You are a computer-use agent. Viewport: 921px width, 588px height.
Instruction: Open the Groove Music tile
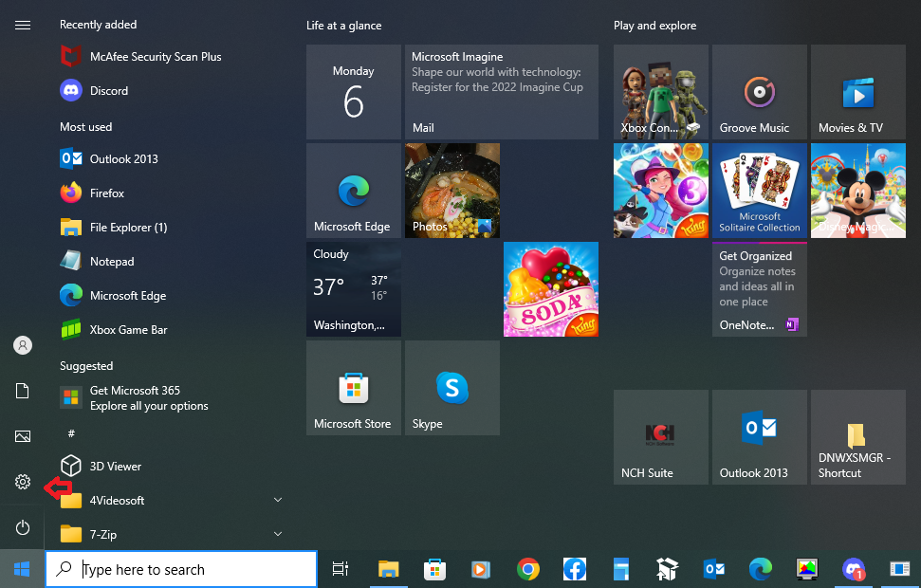point(760,92)
